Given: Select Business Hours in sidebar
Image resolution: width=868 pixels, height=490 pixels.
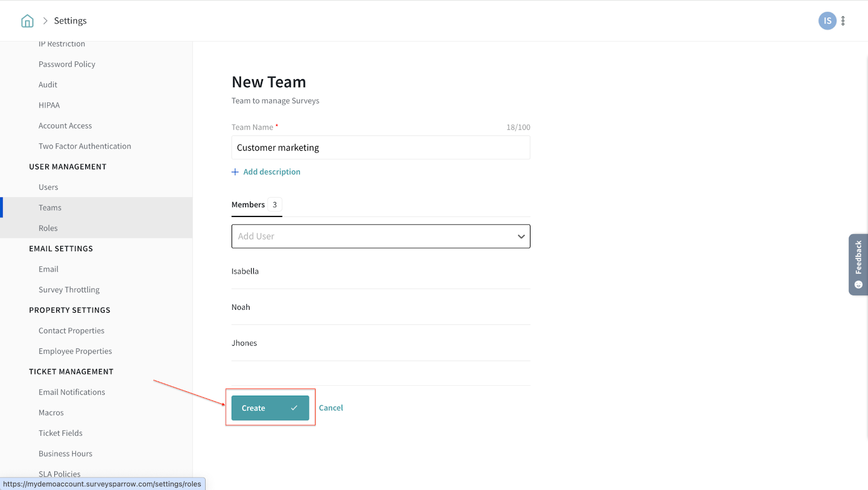Looking at the screenshot, I should 65,454.
